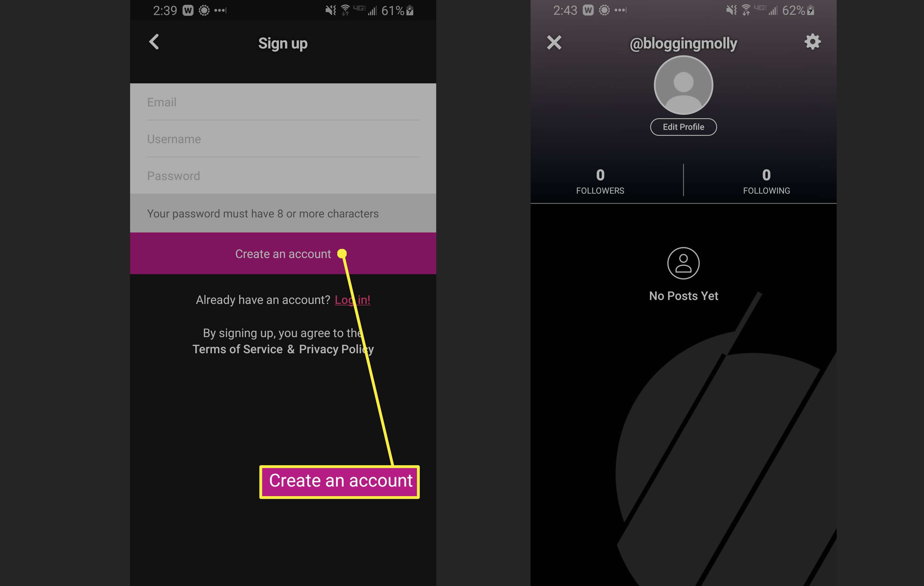Click the default profile avatar icon
The width and height of the screenshot is (924, 586).
pos(682,85)
